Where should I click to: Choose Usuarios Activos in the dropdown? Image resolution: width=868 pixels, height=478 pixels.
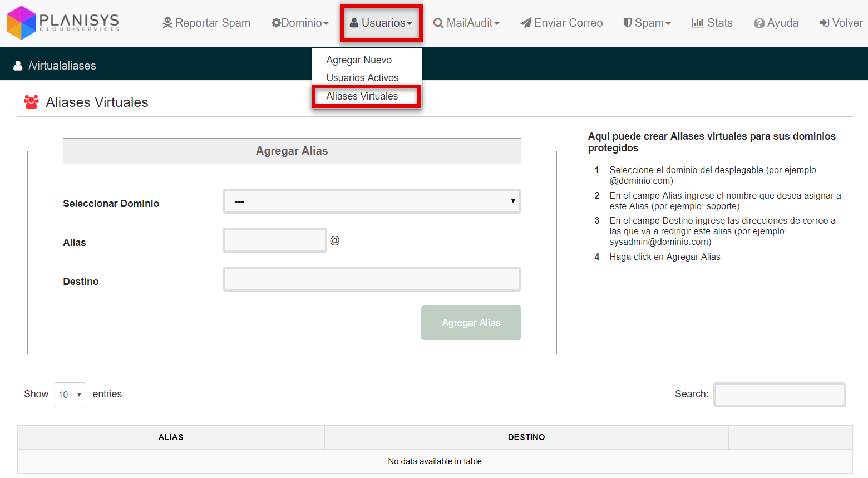tap(362, 78)
